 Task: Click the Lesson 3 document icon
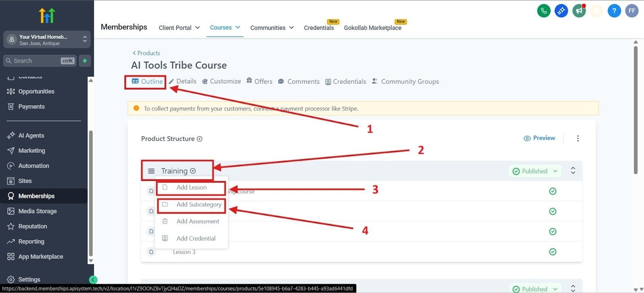coord(151,252)
